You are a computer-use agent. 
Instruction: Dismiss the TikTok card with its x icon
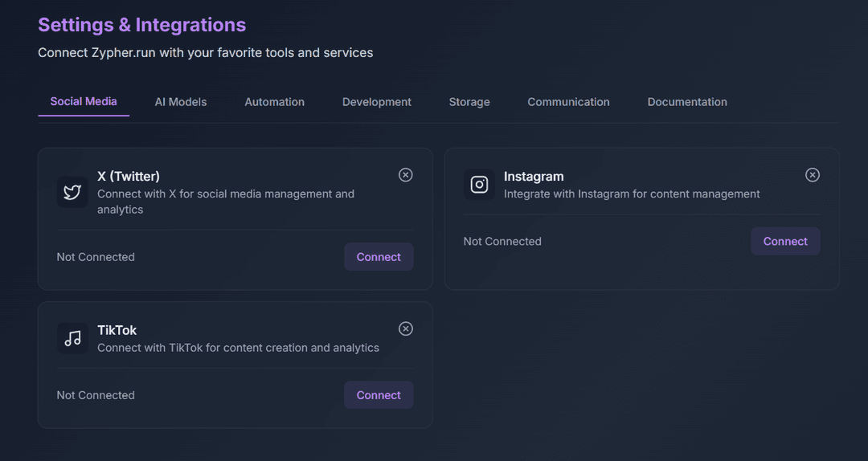click(405, 328)
